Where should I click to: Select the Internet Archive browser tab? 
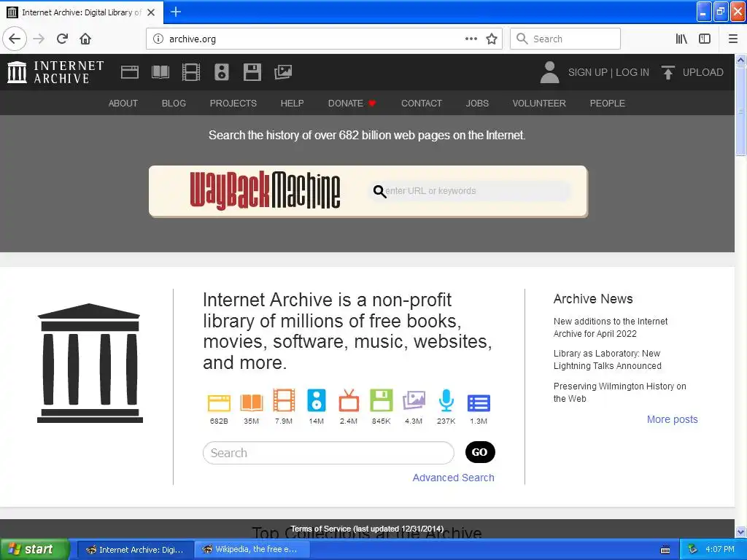(x=82, y=12)
